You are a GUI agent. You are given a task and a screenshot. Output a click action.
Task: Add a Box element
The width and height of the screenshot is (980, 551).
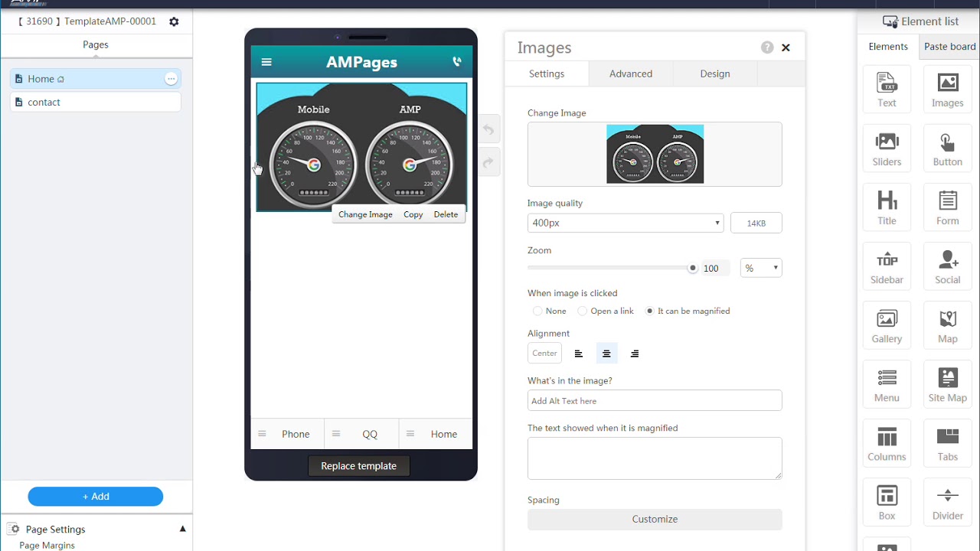pyautogui.click(x=887, y=504)
